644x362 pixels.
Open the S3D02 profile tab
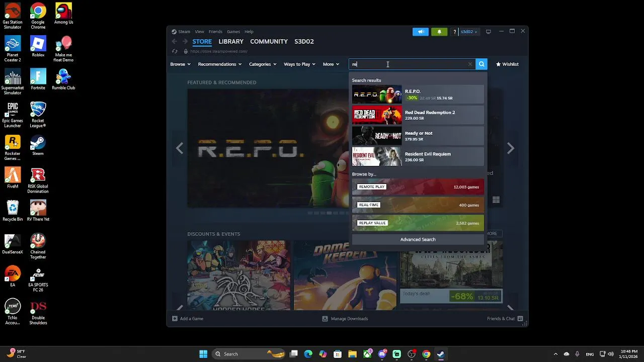(304, 42)
